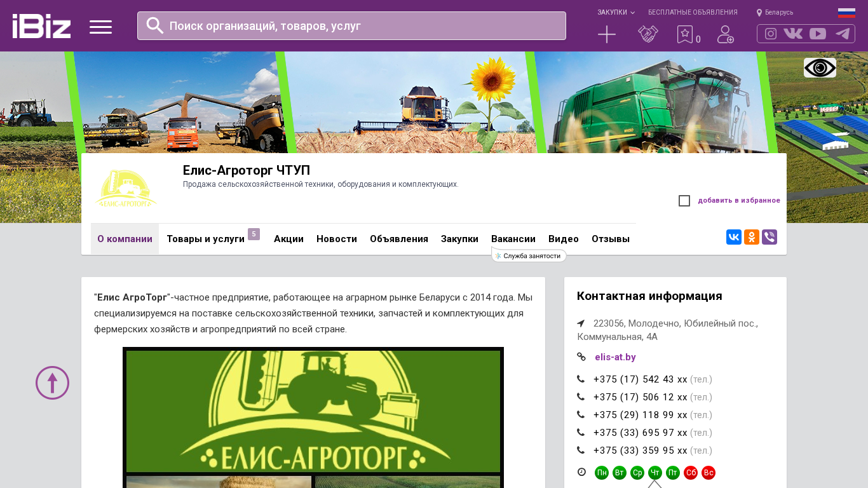Select the О компании tab

pyautogui.click(x=125, y=239)
